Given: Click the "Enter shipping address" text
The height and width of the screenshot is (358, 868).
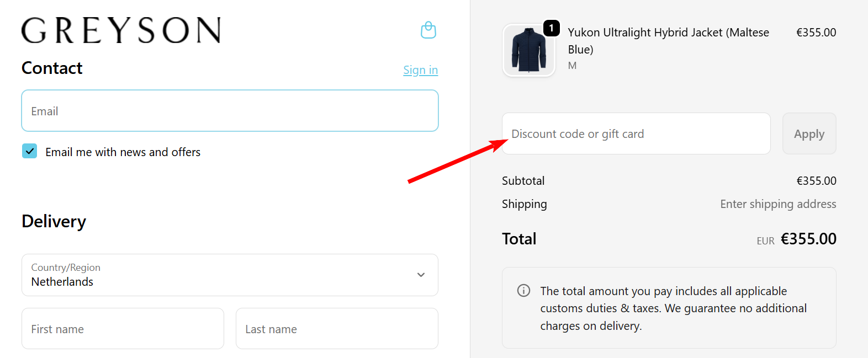Looking at the screenshot, I should 778,204.
